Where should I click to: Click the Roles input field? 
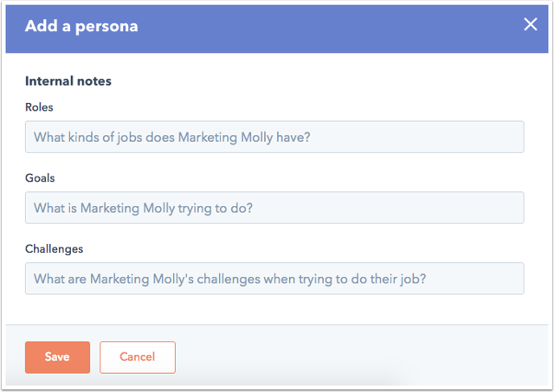click(274, 137)
